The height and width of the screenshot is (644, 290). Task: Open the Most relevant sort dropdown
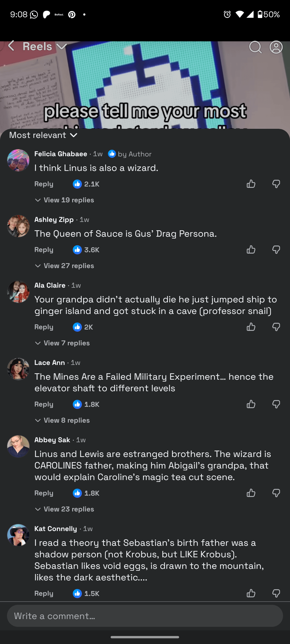click(x=43, y=135)
